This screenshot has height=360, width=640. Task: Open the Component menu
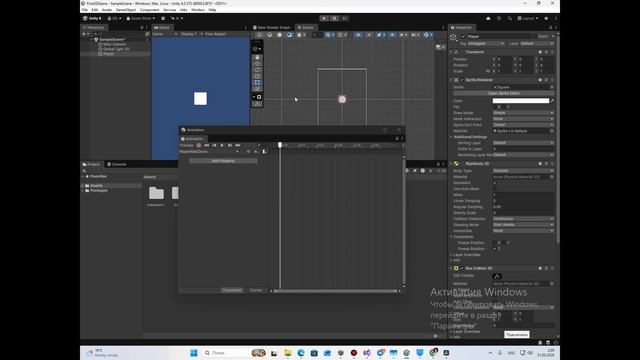coord(149,10)
